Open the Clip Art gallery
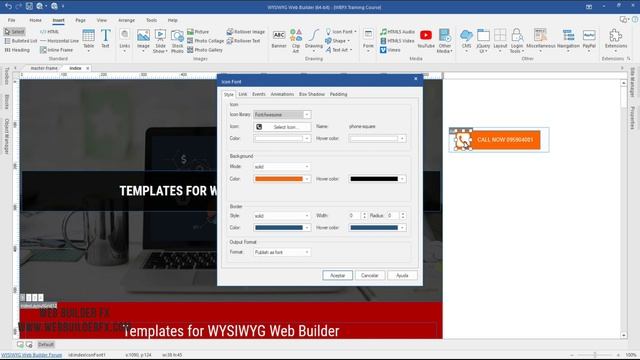The width and height of the screenshot is (640, 360). click(296, 41)
